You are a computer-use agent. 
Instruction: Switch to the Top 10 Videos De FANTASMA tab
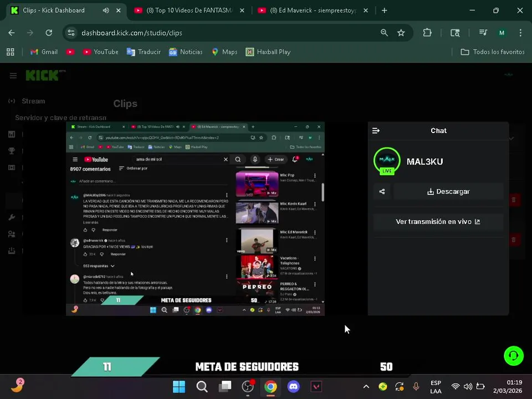[189, 11]
